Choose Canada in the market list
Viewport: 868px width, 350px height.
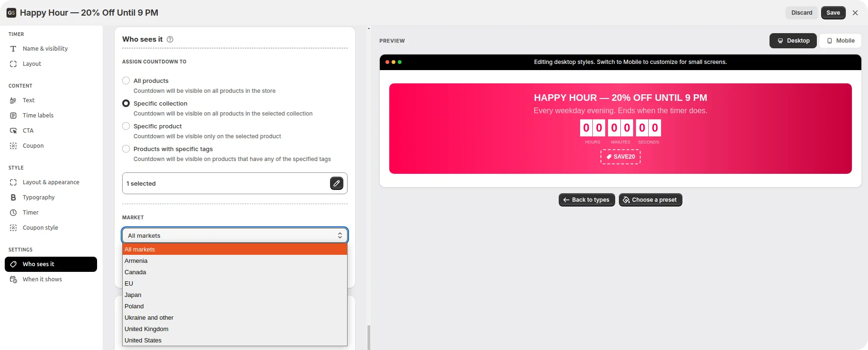pos(235,272)
